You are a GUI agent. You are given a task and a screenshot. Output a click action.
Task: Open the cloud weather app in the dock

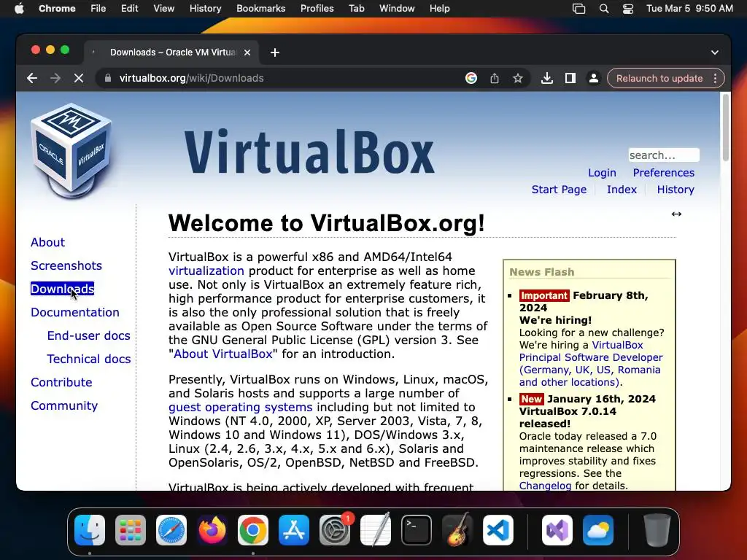pyautogui.click(x=598, y=529)
